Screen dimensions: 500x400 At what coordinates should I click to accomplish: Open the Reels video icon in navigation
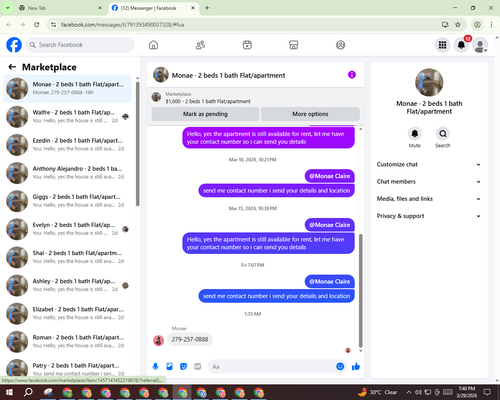247,45
